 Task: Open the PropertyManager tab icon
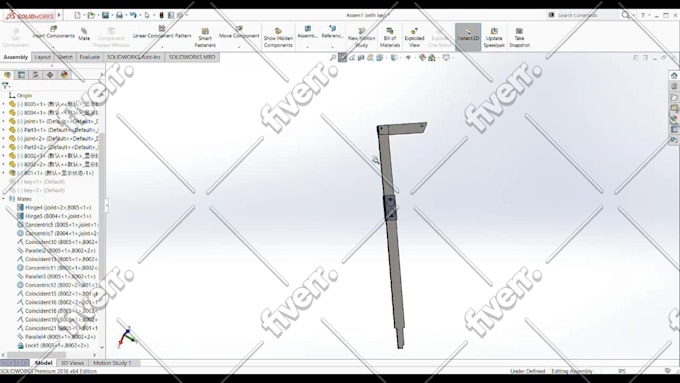pyautogui.click(x=21, y=75)
